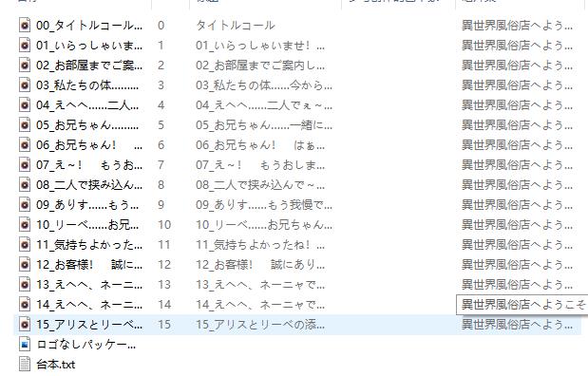Select file name 11_気持ちよかった
The image size is (588, 376).
pyautogui.click(x=89, y=244)
